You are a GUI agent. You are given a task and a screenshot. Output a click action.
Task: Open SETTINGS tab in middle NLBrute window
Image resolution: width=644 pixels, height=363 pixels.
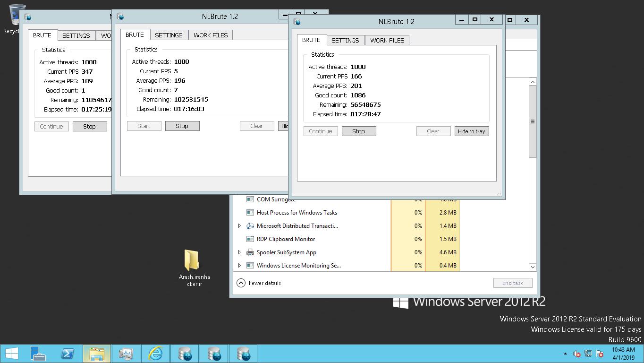pyautogui.click(x=169, y=35)
